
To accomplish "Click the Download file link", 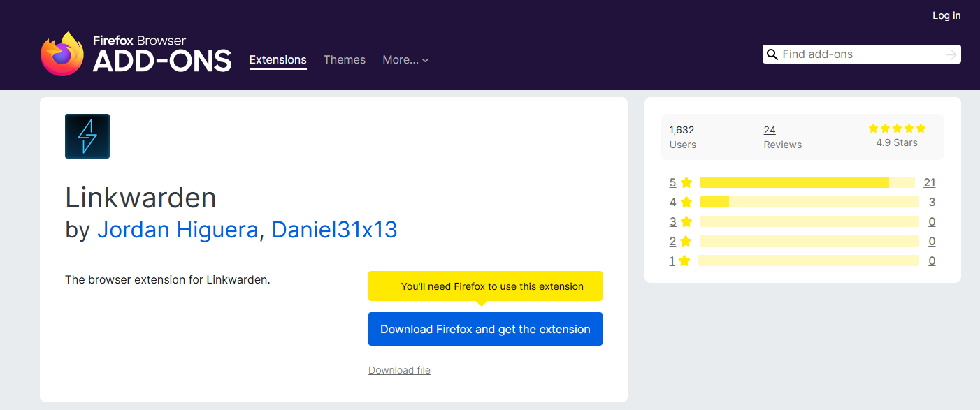I will tap(399, 370).
